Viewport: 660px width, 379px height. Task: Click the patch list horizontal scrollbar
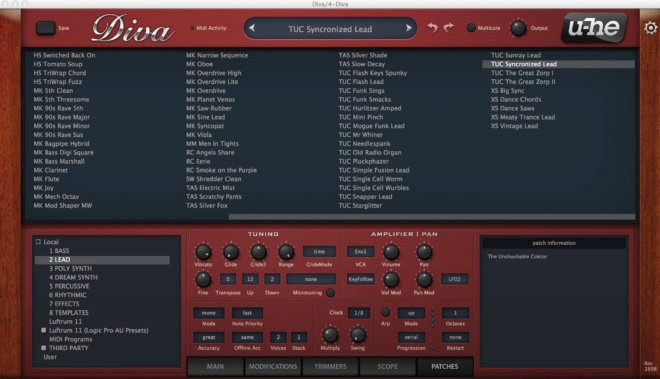[x=432, y=216]
